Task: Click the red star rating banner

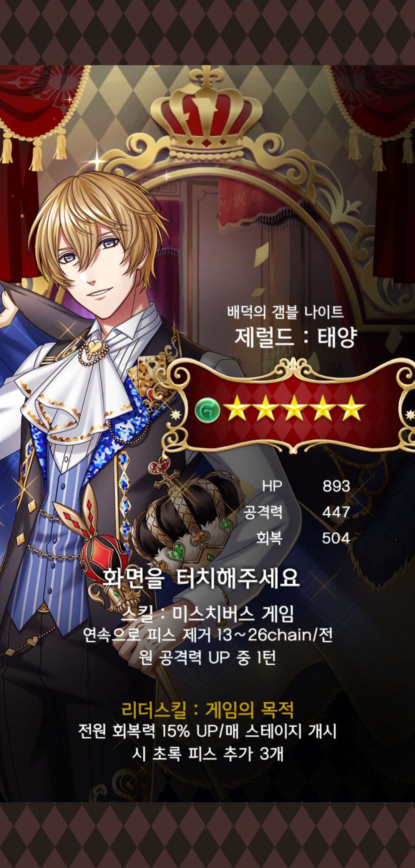Action: [294, 408]
